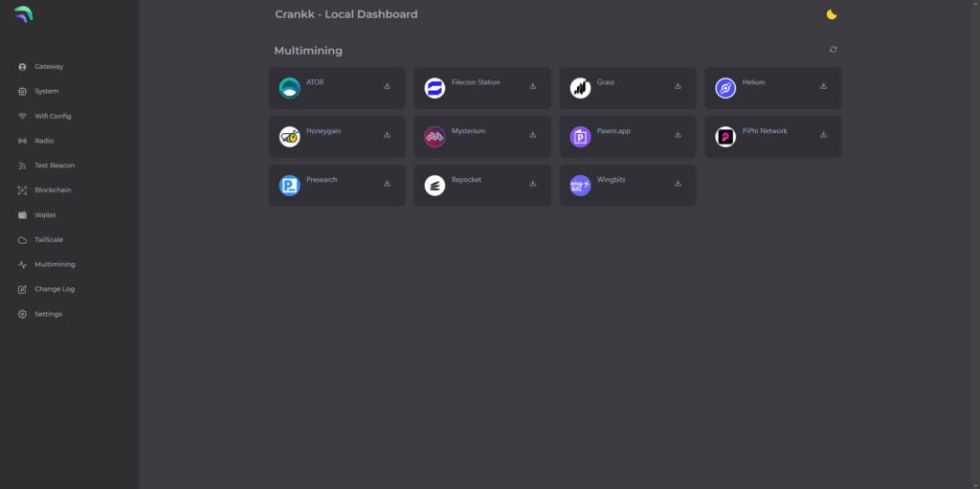Image resolution: width=980 pixels, height=489 pixels.
Task: Click the Pawns.app logo
Action: click(580, 137)
